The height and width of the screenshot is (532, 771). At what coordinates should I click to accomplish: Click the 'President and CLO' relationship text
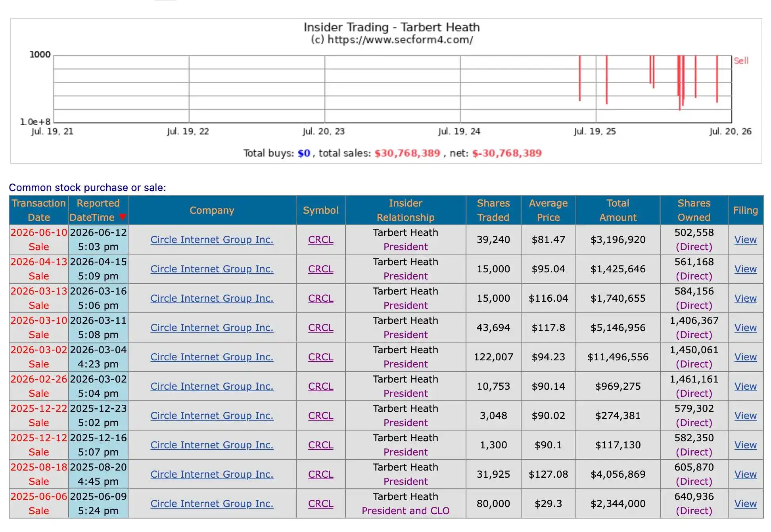(x=405, y=511)
